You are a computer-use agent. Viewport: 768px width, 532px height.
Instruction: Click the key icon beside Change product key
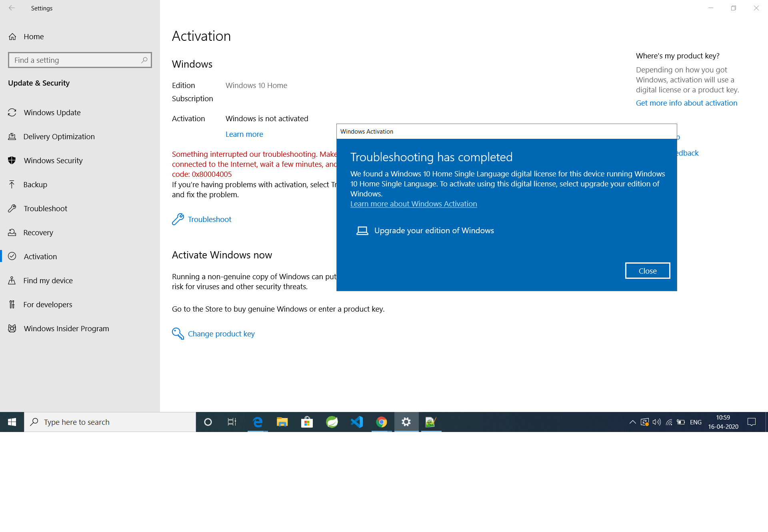(178, 334)
